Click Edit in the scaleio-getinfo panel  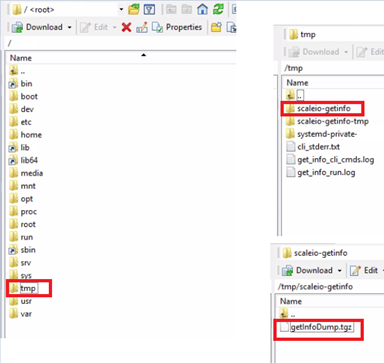click(364, 270)
